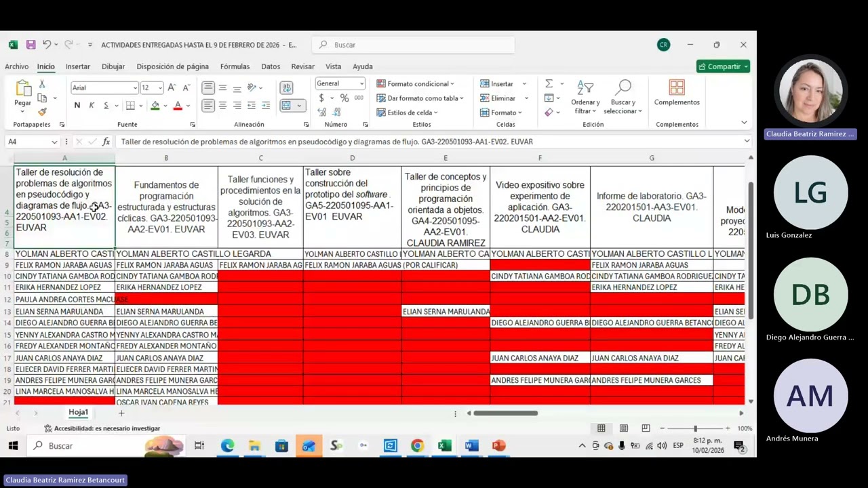Click the Undo arrow icon
The height and width of the screenshot is (488, 868).
point(47,45)
